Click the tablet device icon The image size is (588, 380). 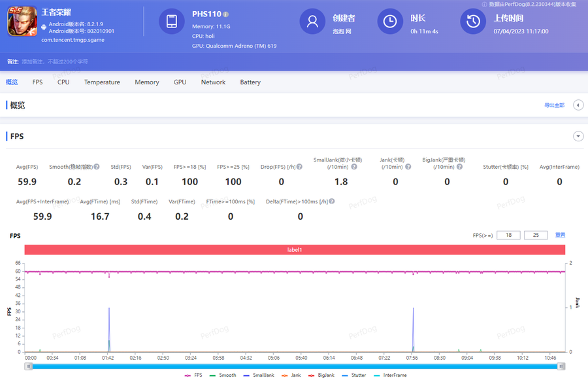pyautogui.click(x=172, y=22)
